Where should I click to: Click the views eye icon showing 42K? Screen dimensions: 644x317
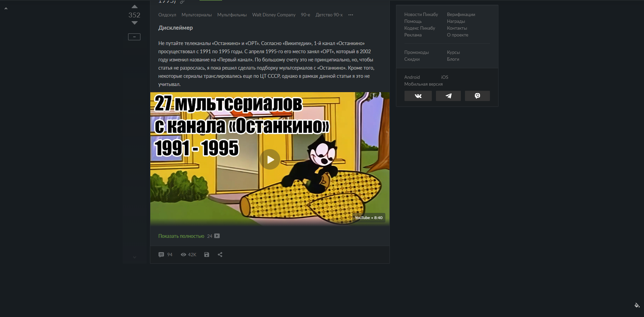(188, 255)
